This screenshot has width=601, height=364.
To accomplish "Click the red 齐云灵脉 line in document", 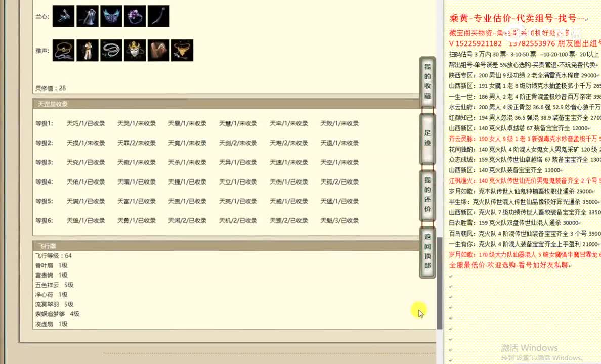I will 525,139.
